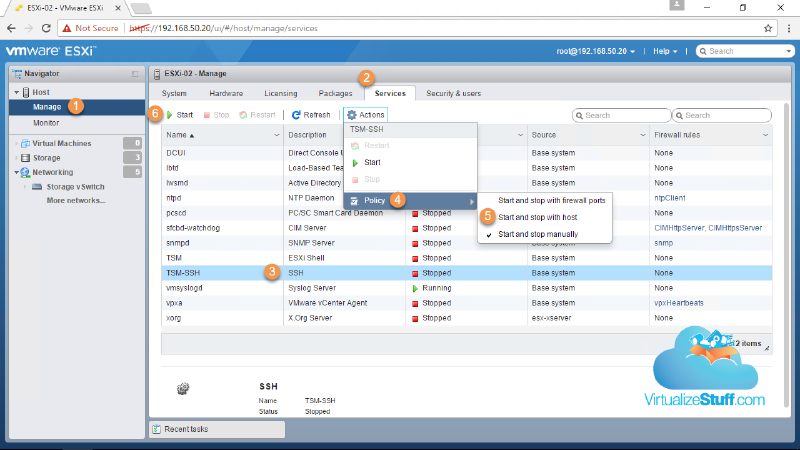Click the VMware ESXi logo

[x=51, y=51]
